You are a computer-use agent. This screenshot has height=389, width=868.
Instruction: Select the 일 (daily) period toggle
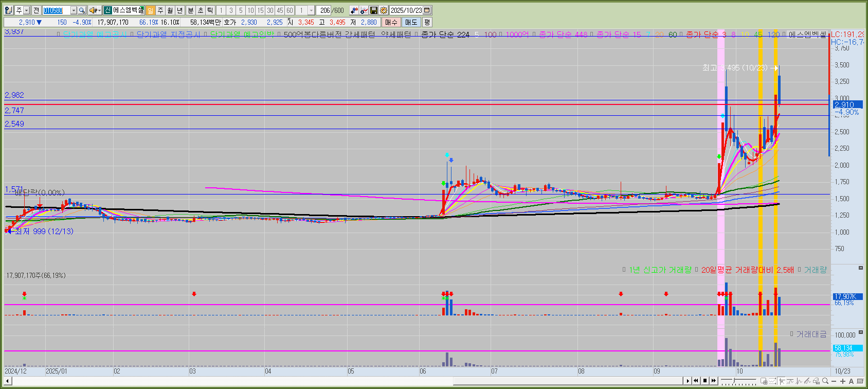click(150, 10)
